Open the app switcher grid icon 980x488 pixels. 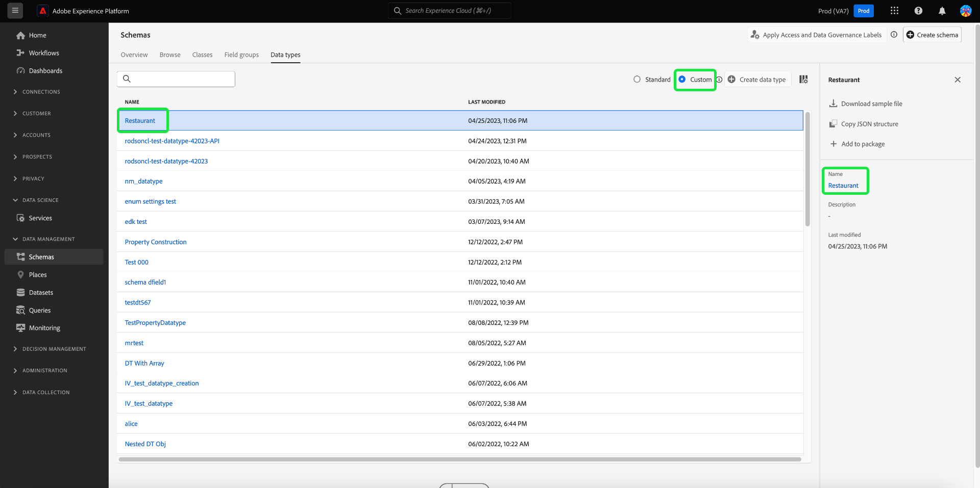894,11
